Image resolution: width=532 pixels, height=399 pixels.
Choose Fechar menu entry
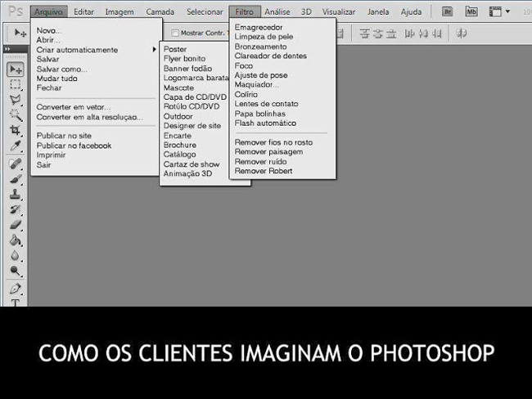(x=49, y=87)
